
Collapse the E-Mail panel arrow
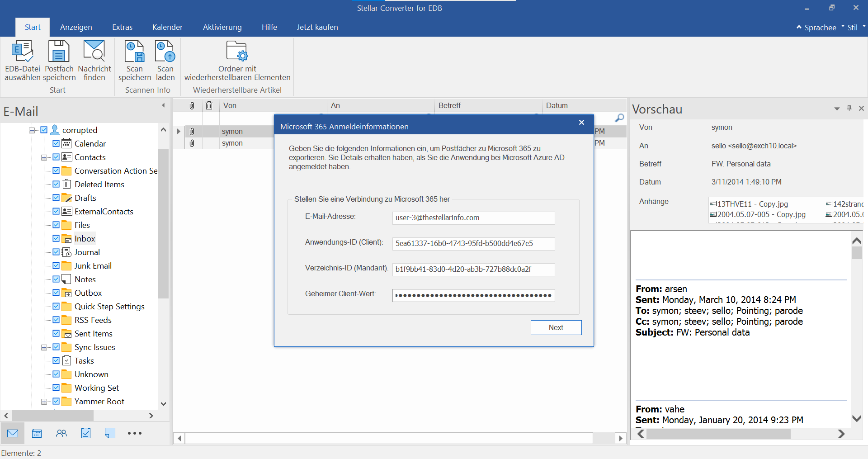click(x=163, y=105)
